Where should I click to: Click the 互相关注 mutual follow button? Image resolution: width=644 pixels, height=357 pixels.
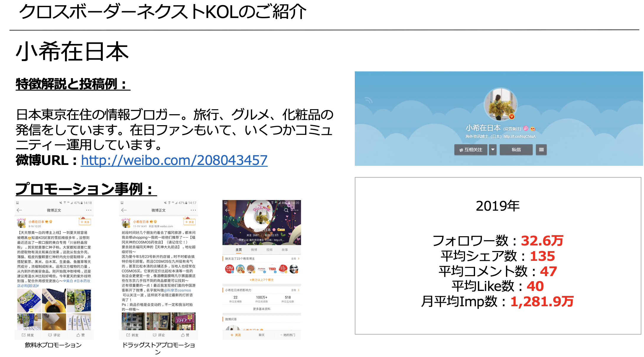pyautogui.click(x=471, y=150)
